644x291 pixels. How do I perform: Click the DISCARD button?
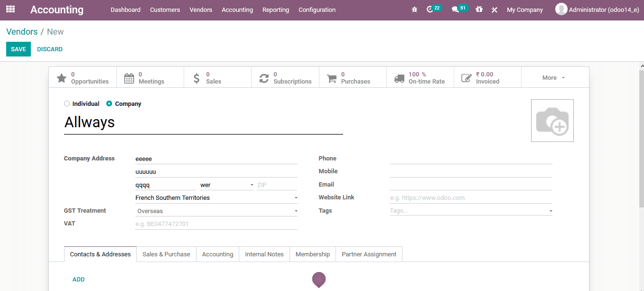click(x=50, y=49)
